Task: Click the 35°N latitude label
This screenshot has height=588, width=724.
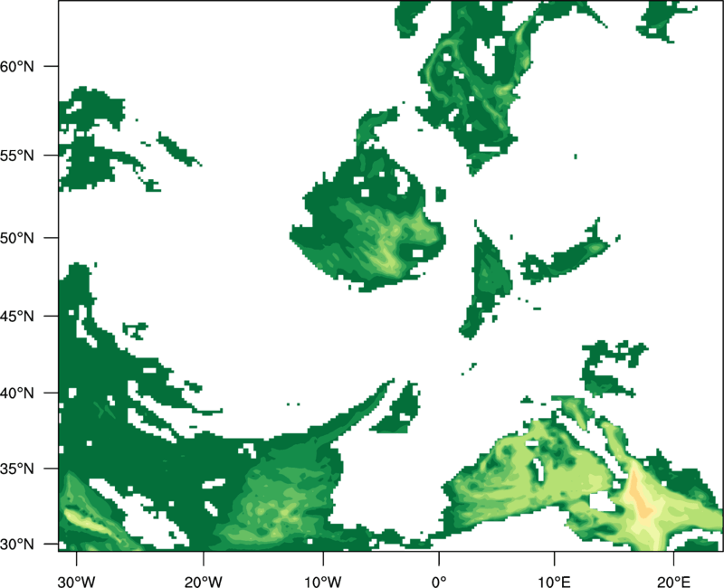Action: [17, 469]
